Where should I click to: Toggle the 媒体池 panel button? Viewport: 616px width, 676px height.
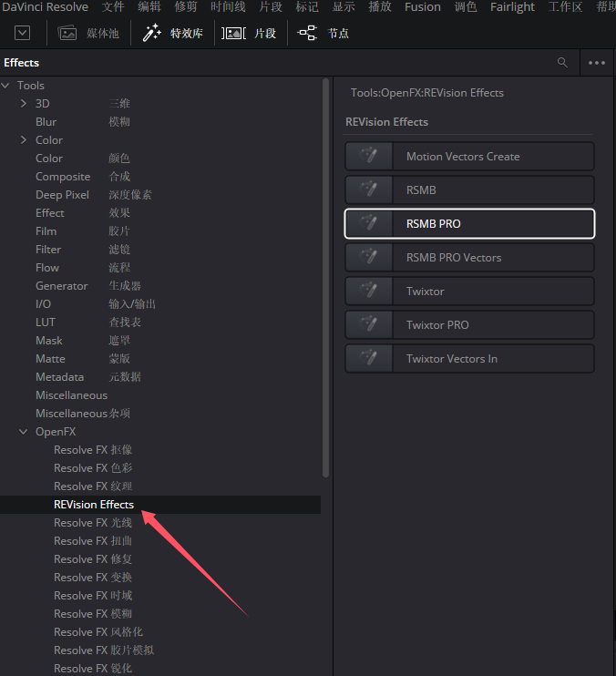88,33
